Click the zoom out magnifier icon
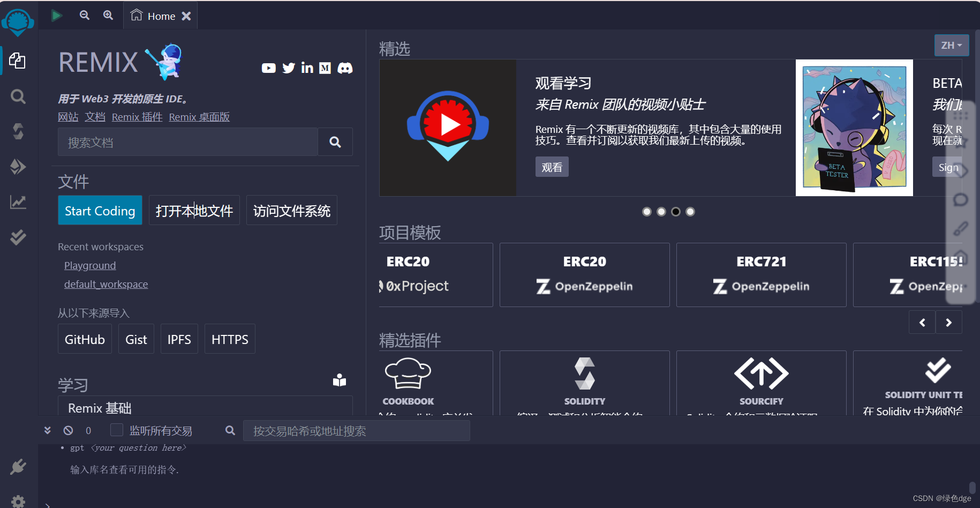This screenshot has height=508, width=980. 85,15
